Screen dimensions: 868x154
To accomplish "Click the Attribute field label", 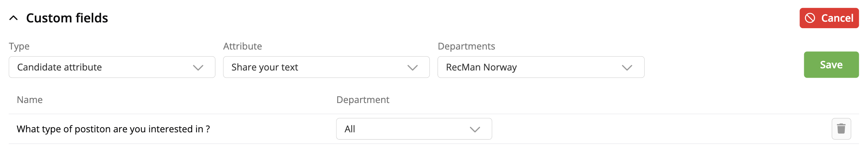I will coord(243,46).
